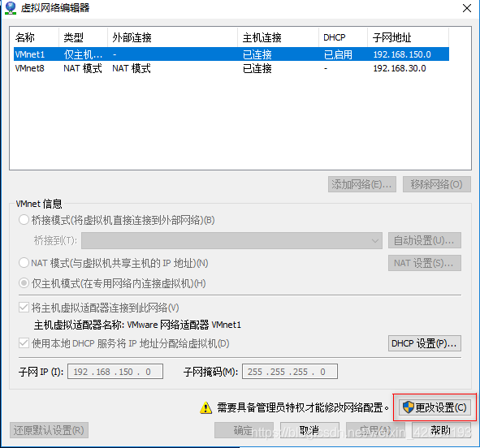The width and height of the screenshot is (480, 448).
Task: Toggle 使用本地 DHCP 服务 checkbox
Action: [x=24, y=343]
